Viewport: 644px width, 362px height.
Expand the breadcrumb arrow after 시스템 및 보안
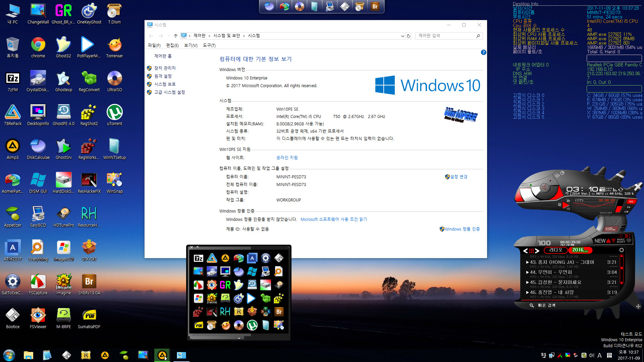tap(244, 36)
